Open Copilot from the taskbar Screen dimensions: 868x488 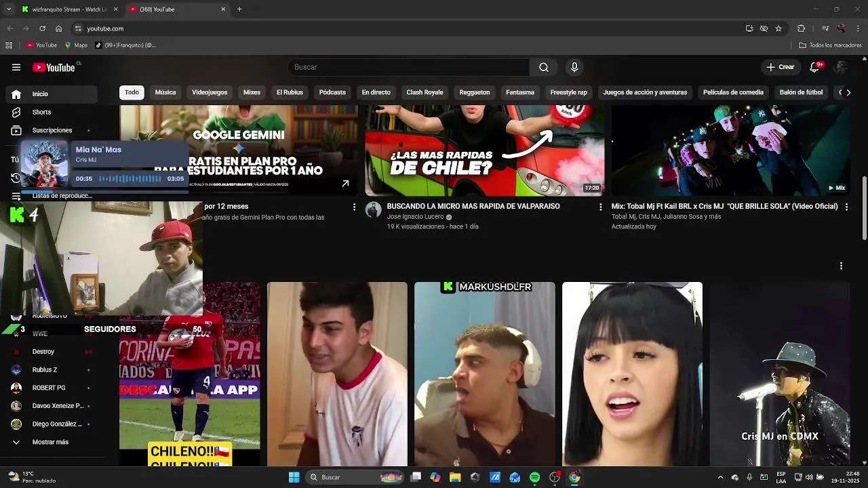(435, 477)
